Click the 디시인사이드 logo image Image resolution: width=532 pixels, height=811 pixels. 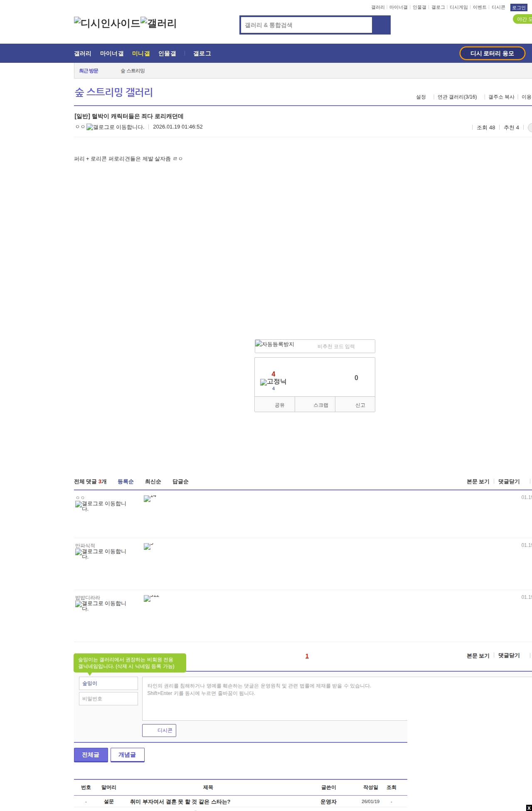point(107,23)
